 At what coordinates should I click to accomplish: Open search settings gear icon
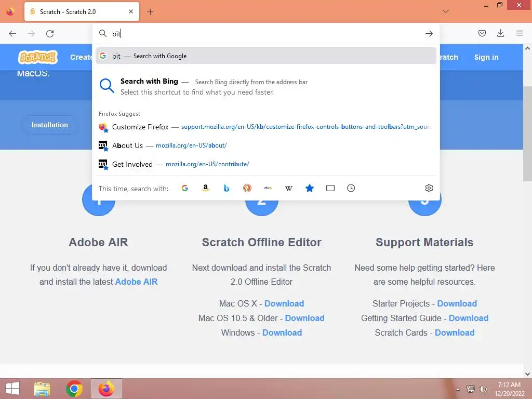point(429,188)
